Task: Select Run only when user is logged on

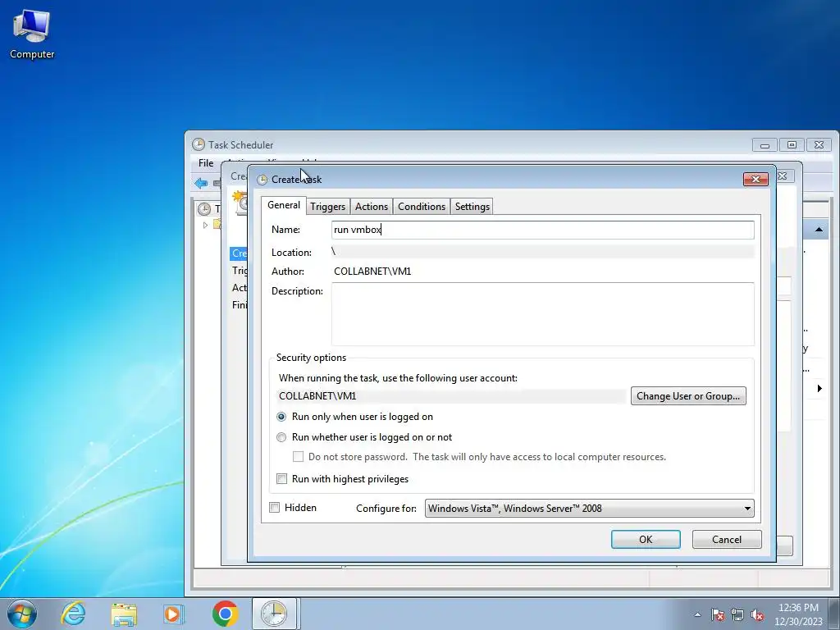Action: tap(281, 417)
